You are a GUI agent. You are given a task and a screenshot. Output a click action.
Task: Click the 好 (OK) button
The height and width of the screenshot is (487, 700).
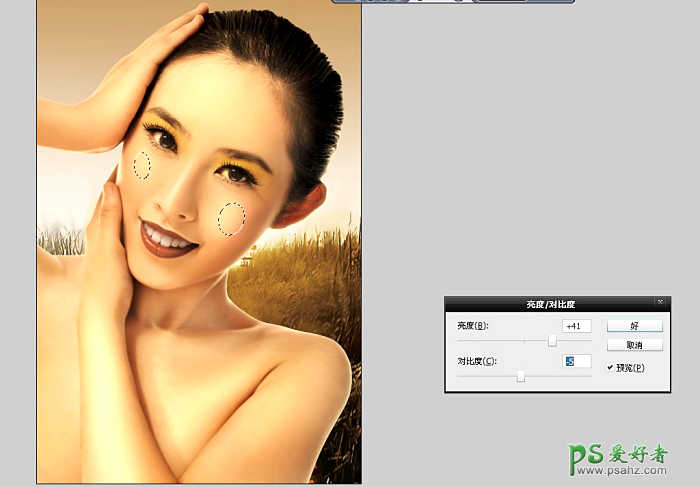click(x=634, y=326)
